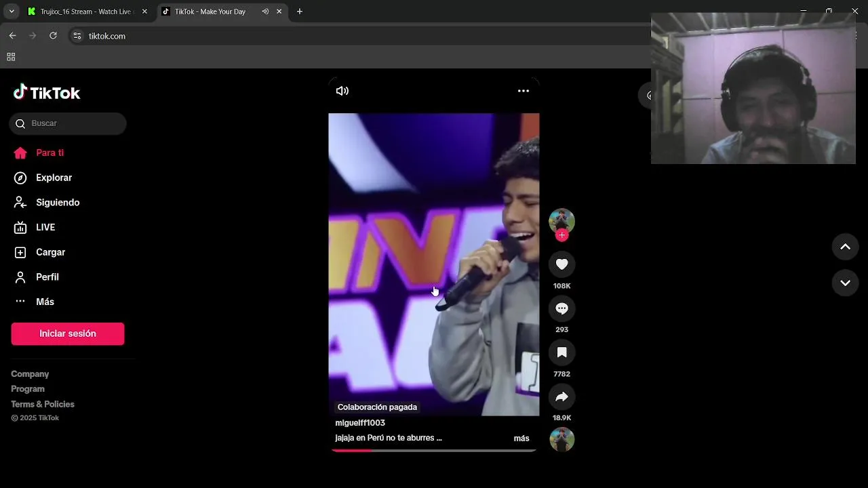This screenshot has width=868, height=488.
Task: Open the sound avatar below share count
Action: pos(561,440)
